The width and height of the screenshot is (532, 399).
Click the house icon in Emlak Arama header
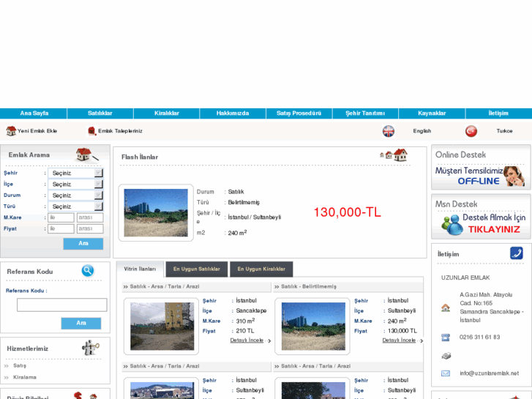pyautogui.click(x=87, y=154)
